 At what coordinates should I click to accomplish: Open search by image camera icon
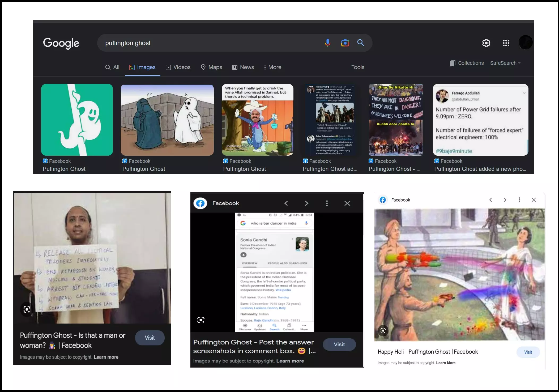click(345, 43)
